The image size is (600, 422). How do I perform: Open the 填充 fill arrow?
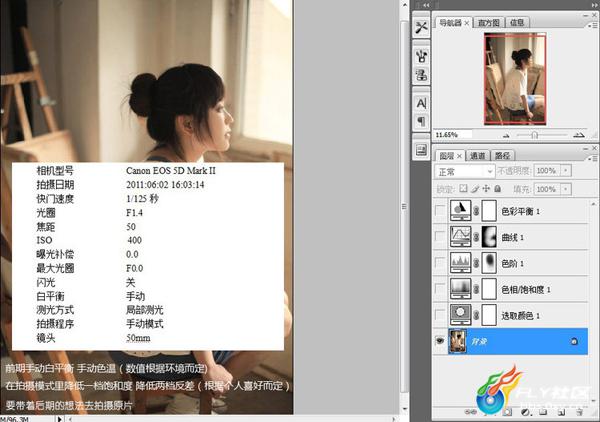(x=566, y=189)
